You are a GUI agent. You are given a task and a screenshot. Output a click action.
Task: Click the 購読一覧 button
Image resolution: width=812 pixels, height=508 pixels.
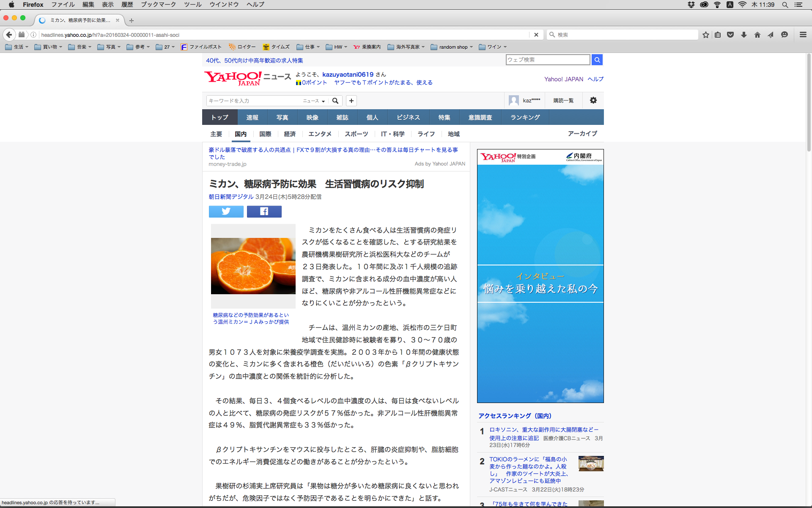pos(563,100)
